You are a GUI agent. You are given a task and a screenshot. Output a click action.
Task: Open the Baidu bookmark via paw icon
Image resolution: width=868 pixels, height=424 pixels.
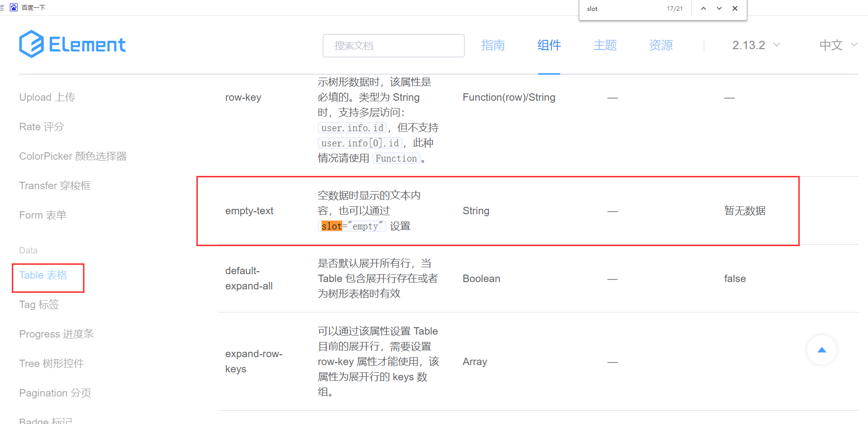(x=13, y=7)
